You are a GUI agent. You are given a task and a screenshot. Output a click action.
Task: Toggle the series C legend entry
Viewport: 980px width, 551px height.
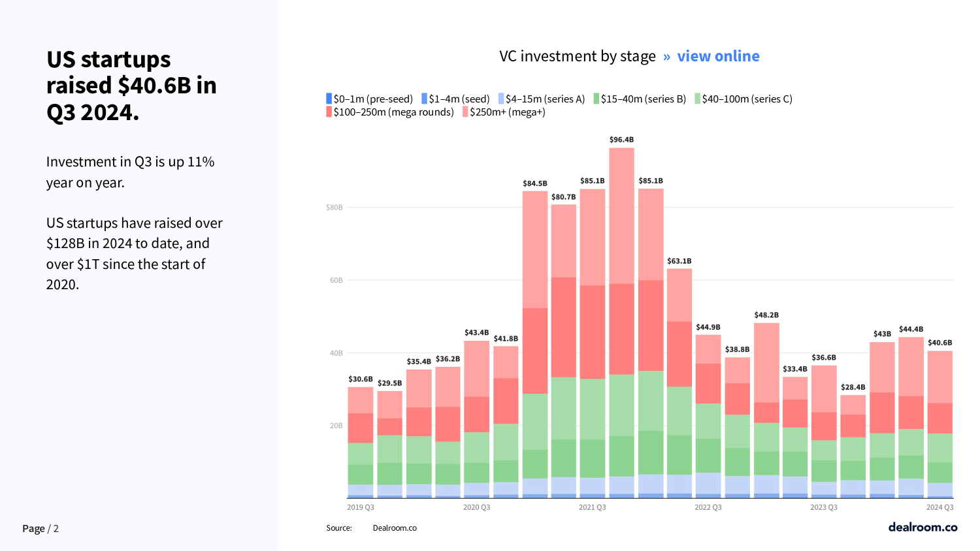click(x=743, y=99)
